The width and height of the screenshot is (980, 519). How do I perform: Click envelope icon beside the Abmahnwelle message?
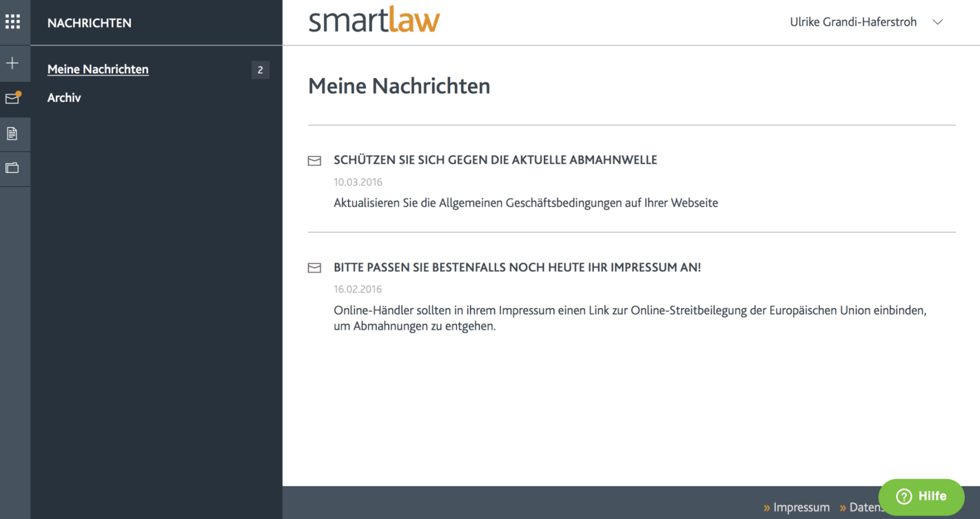click(315, 160)
